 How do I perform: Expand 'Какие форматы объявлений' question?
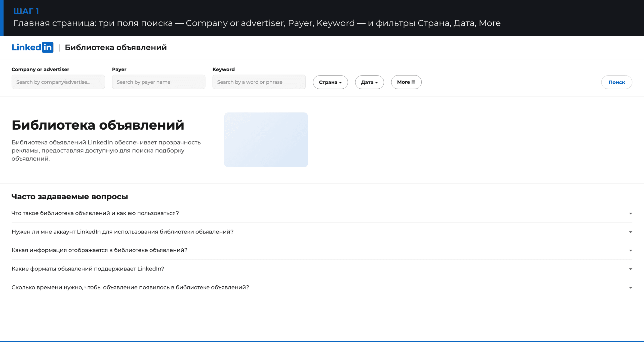pos(322,269)
